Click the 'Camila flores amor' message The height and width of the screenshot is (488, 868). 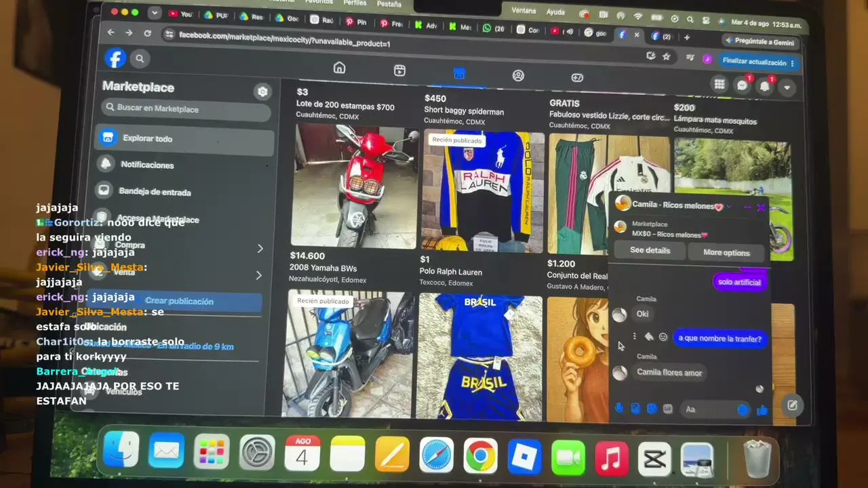(x=669, y=372)
